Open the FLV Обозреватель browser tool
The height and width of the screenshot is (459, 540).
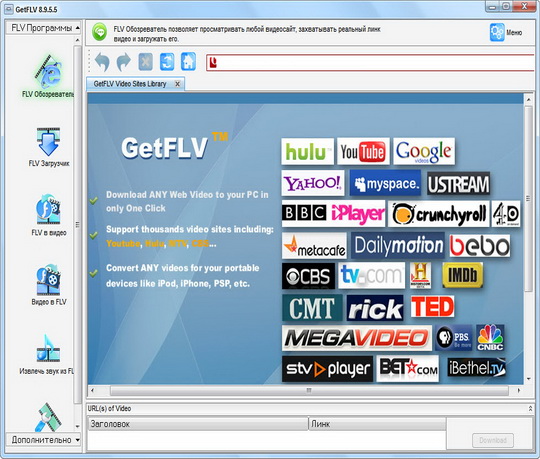click(48, 72)
